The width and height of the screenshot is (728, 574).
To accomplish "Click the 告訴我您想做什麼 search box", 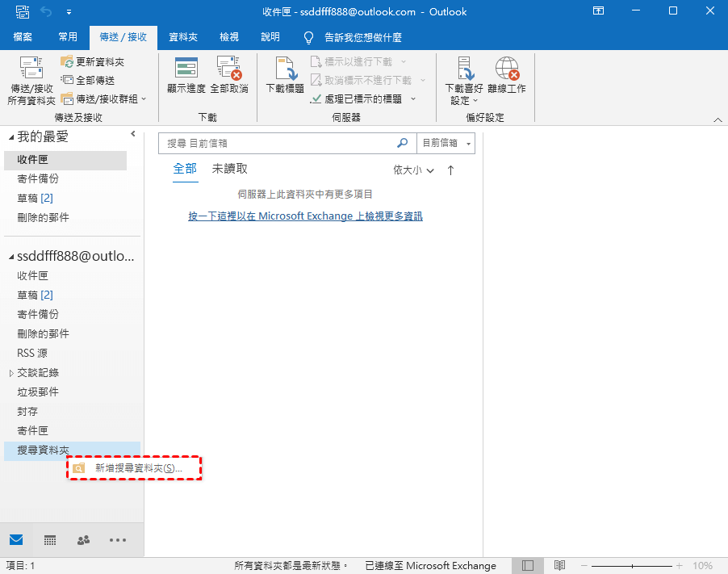I will pos(363,38).
